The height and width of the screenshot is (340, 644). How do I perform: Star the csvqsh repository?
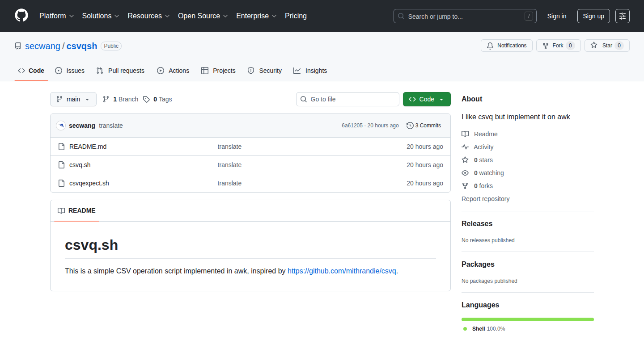(607, 46)
